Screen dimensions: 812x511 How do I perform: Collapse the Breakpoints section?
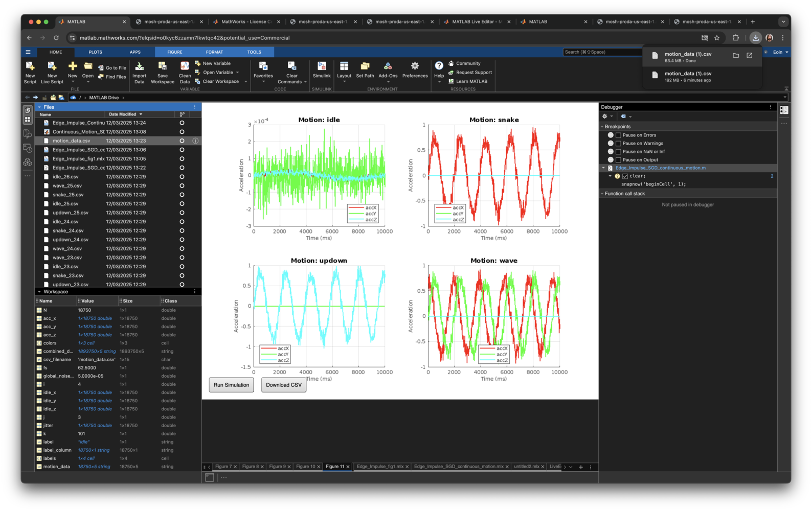(602, 127)
